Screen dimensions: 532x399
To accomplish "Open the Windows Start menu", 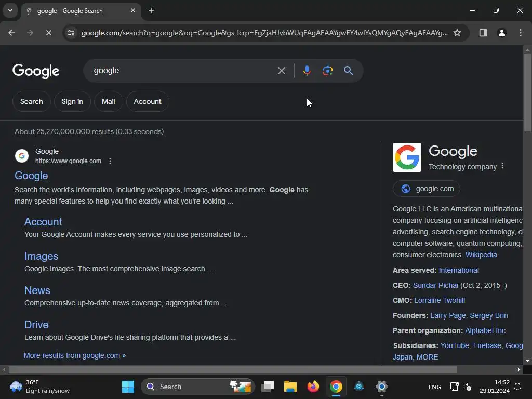I will coord(128,387).
